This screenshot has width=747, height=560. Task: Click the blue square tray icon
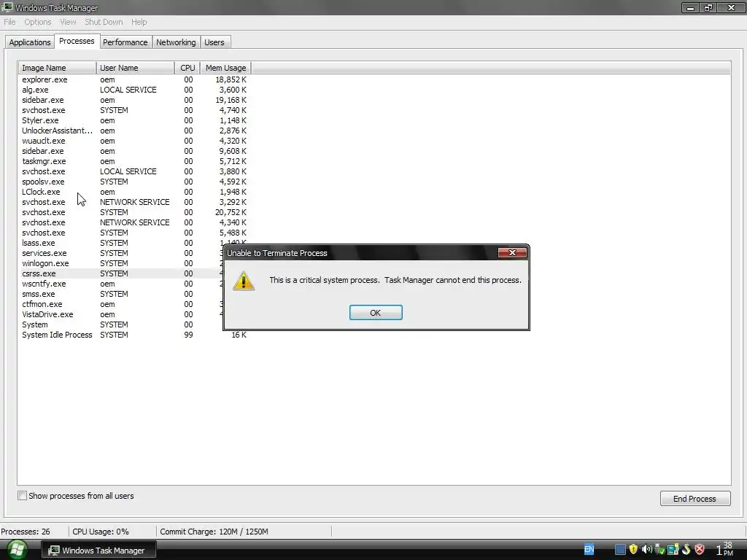tap(620, 550)
